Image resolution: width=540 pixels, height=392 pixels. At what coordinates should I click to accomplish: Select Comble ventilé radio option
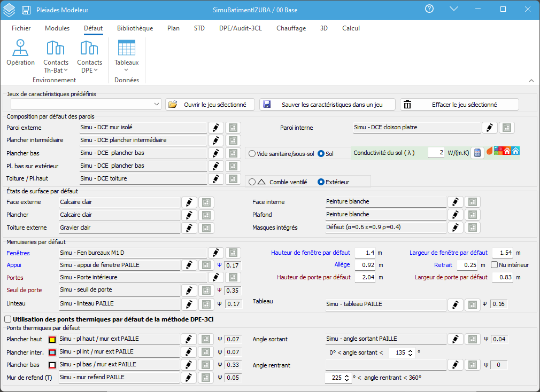(x=252, y=182)
